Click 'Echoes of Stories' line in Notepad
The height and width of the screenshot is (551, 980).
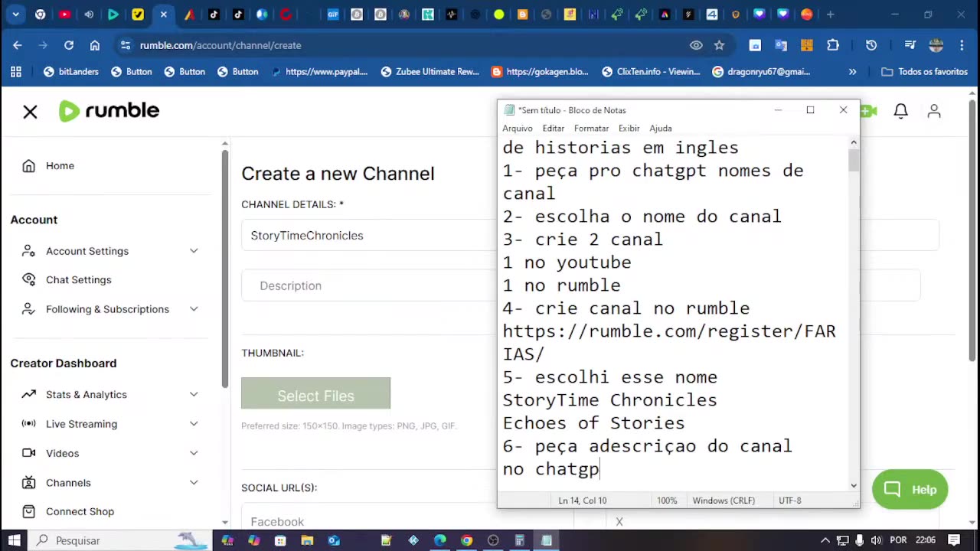593,423
